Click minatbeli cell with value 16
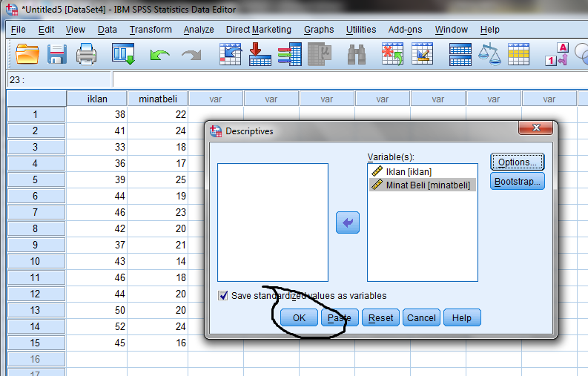 click(x=157, y=343)
